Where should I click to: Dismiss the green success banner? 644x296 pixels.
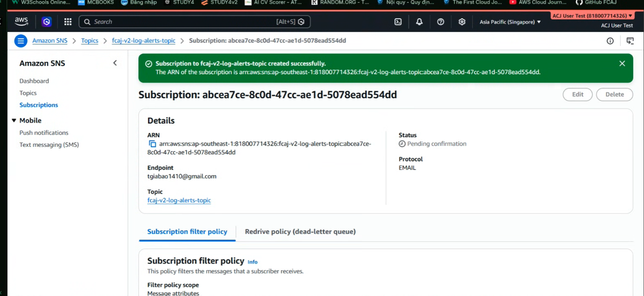pos(622,64)
